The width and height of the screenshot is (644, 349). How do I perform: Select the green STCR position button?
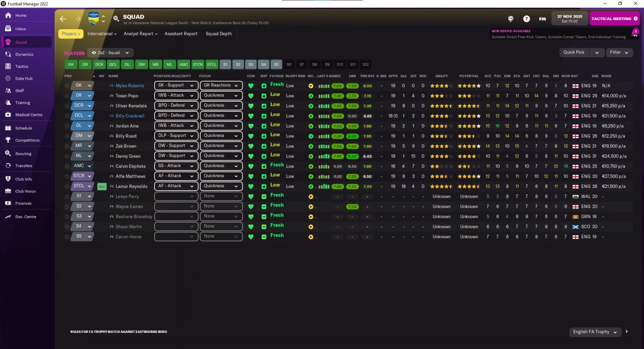click(198, 64)
